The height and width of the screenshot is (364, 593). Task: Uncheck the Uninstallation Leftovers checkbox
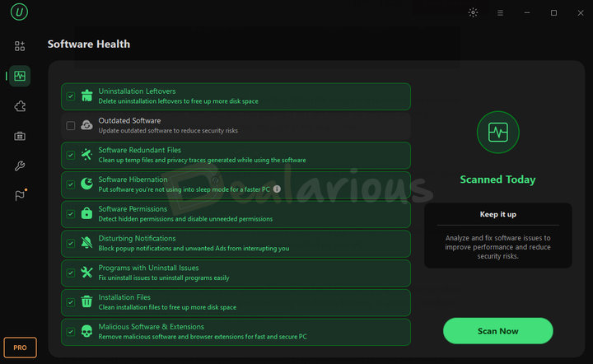[x=70, y=96]
